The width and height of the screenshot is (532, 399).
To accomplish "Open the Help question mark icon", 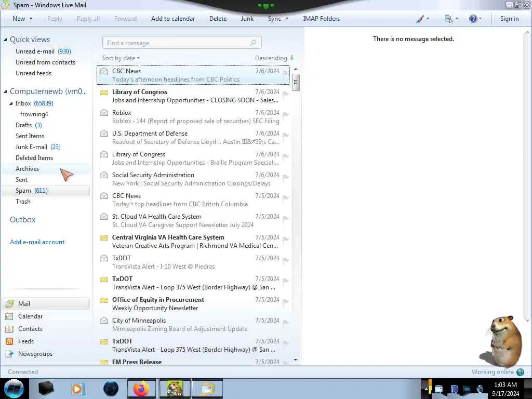I will click(475, 19).
